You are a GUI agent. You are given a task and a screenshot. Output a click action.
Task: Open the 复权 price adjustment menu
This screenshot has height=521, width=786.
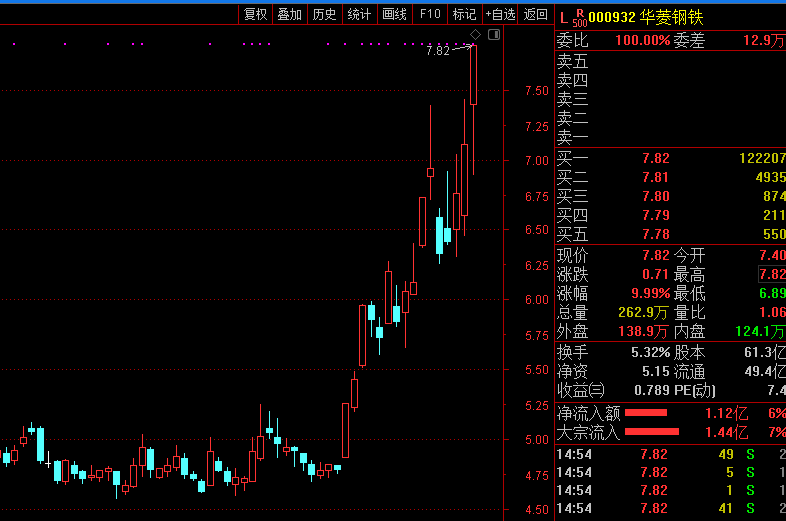[255, 14]
